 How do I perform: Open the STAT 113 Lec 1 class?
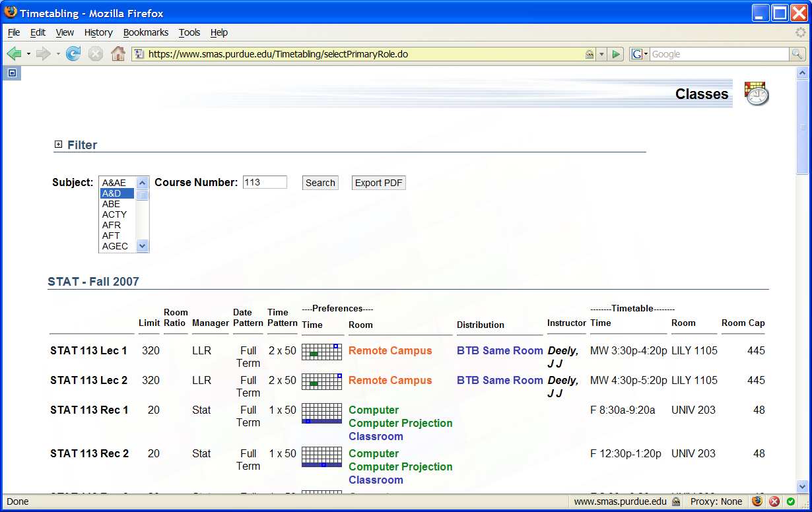tap(88, 350)
